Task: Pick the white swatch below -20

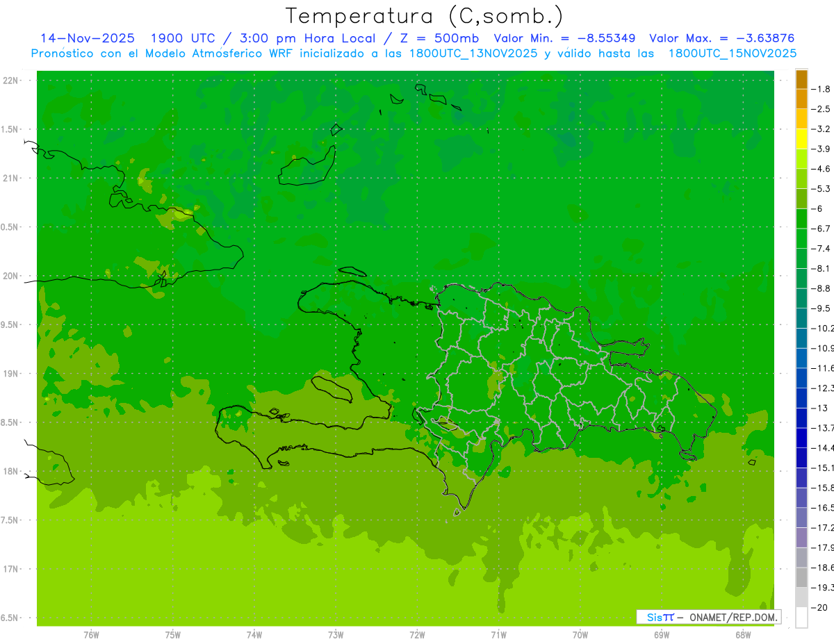Action: pos(801,618)
